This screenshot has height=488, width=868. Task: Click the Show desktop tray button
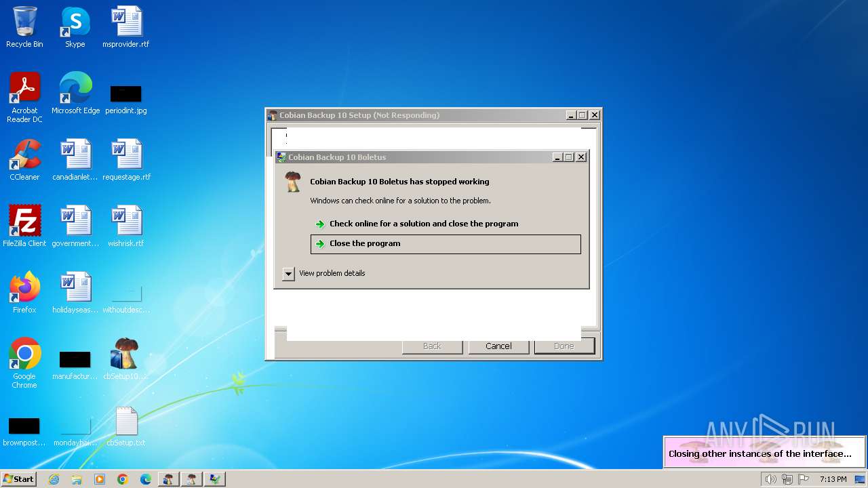tap(860, 479)
